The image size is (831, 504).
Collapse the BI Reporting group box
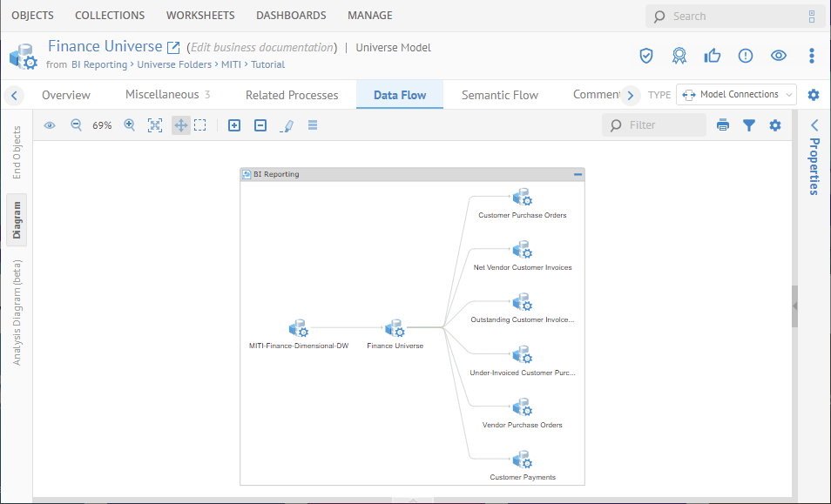[578, 174]
